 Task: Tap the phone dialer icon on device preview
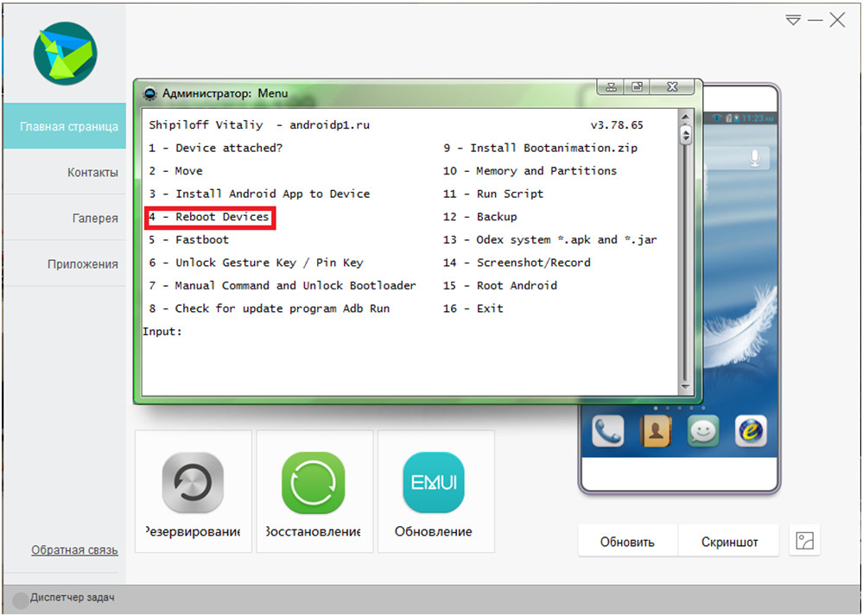pos(608,430)
